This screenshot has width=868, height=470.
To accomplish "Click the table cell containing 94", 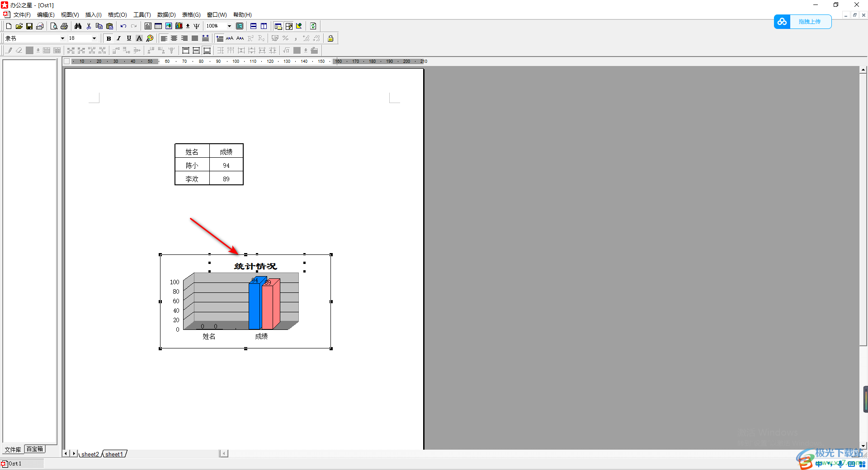I will 226,165.
